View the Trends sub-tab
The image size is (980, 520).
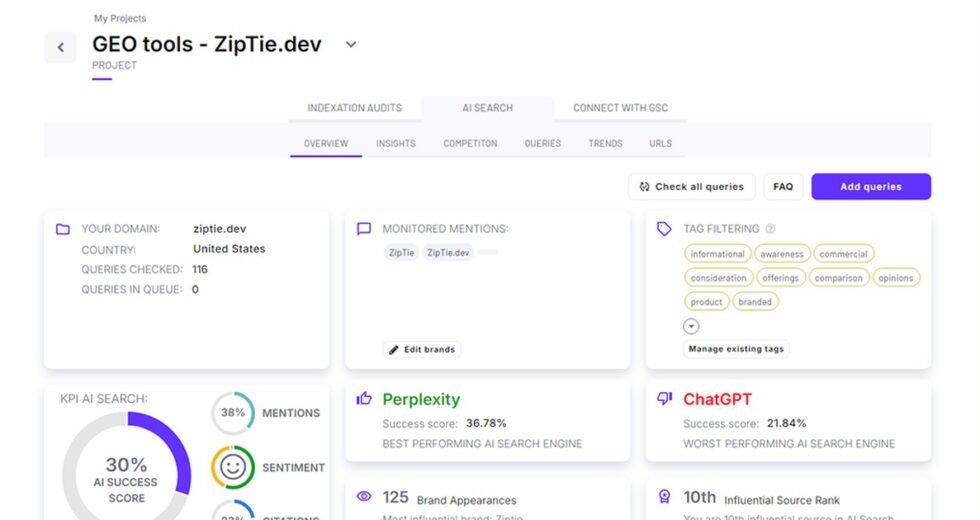605,144
